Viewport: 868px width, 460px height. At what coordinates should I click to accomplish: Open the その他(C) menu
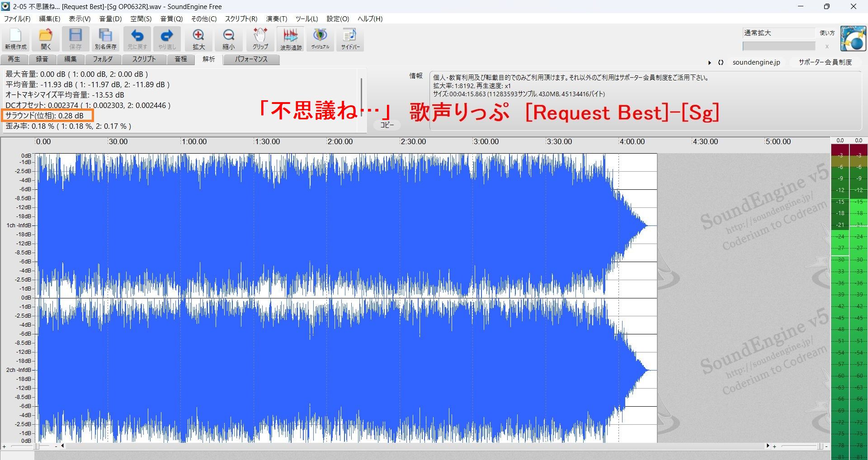203,19
